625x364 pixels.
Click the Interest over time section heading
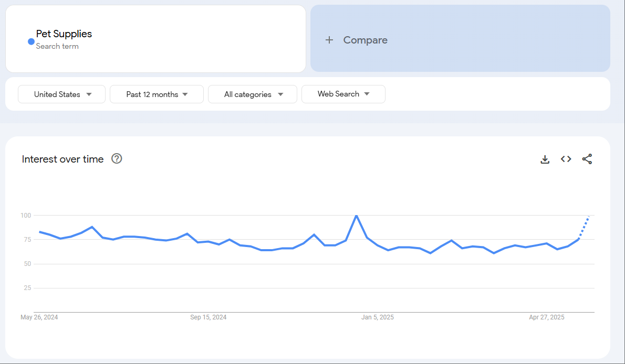(62, 159)
